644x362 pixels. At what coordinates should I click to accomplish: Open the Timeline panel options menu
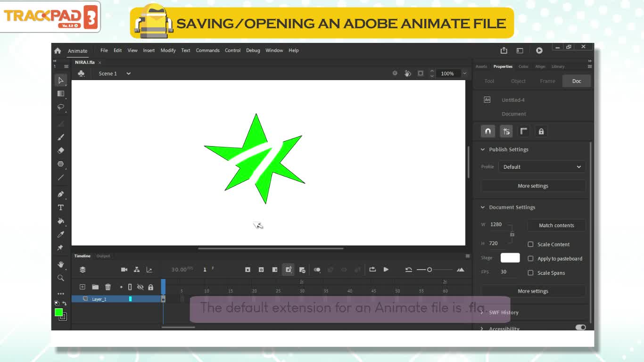[x=468, y=256]
